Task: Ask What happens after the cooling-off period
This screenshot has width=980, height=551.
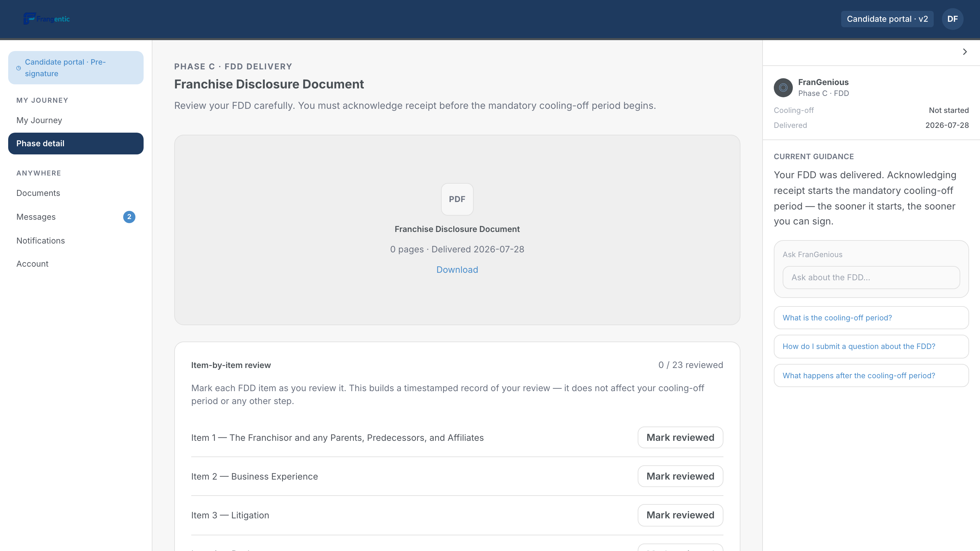Action: [871, 376]
